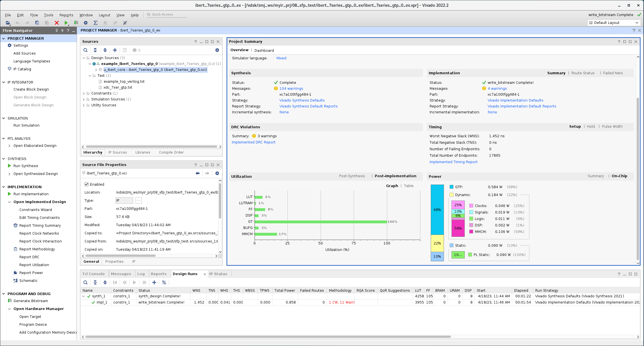Switch Power view to Summary
The image size is (644, 346).
coord(596,176)
